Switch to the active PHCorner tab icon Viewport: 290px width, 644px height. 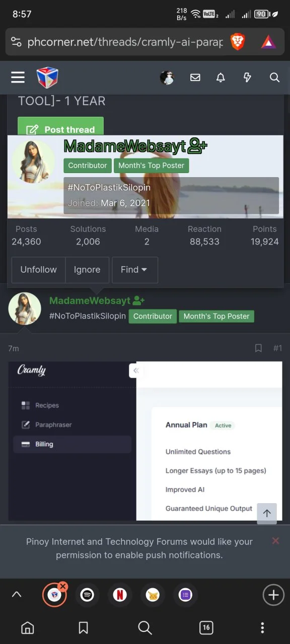pos(54,595)
